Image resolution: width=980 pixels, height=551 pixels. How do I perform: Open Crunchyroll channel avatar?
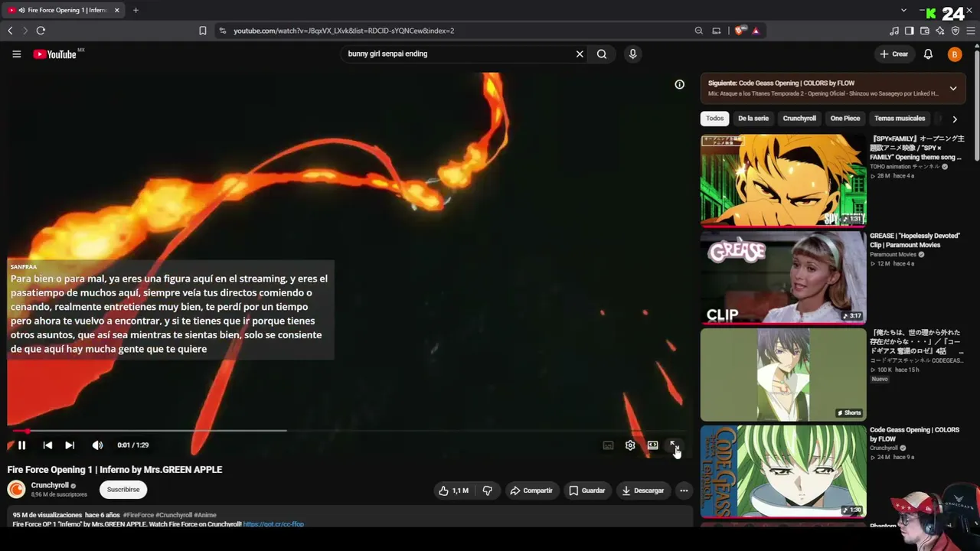click(16, 490)
